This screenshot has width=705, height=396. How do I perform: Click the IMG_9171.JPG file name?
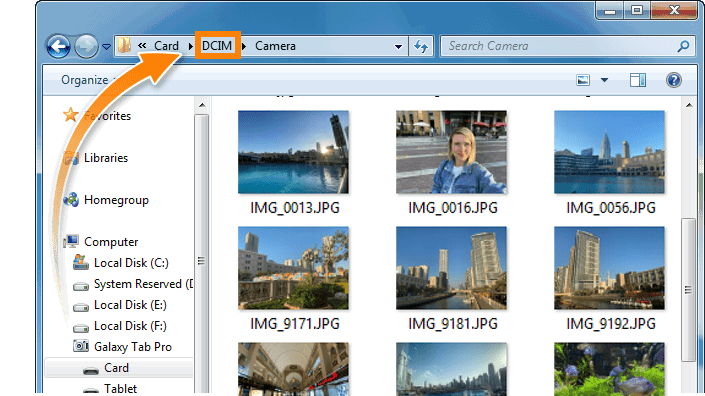click(x=295, y=324)
